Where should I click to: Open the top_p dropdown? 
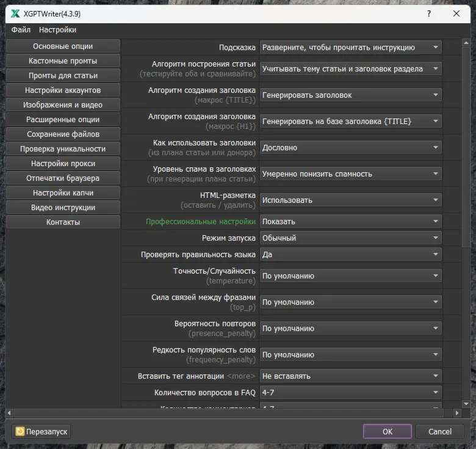point(351,302)
